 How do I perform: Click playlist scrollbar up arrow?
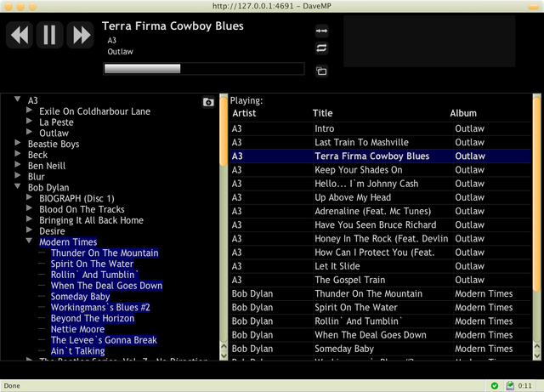pyautogui.click(x=536, y=347)
